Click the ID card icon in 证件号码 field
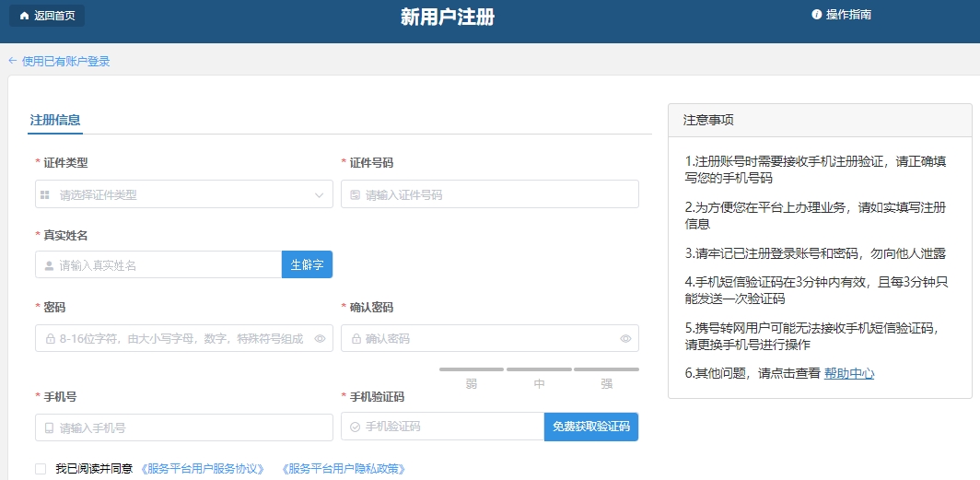The width and height of the screenshot is (980, 480). coord(355,195)
